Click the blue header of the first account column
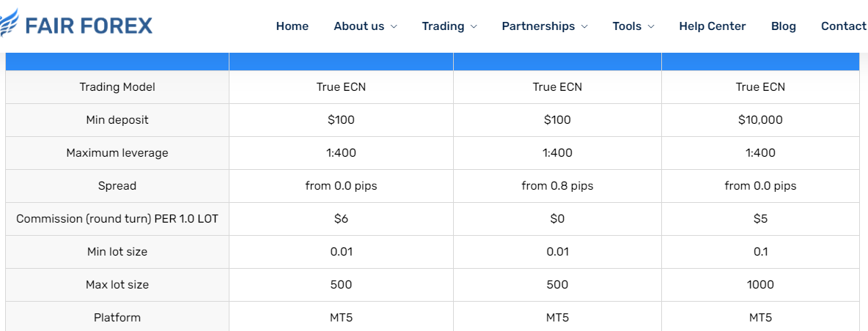 point(341,62)
